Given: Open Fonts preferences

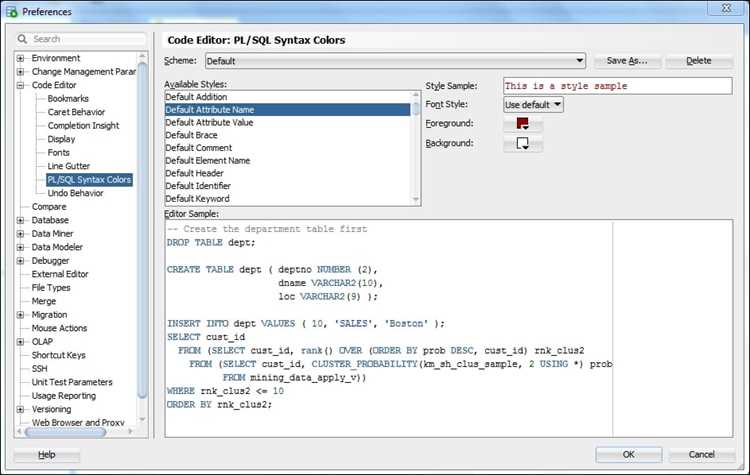Looking at the screenshot, I should (x=58, y=153).
